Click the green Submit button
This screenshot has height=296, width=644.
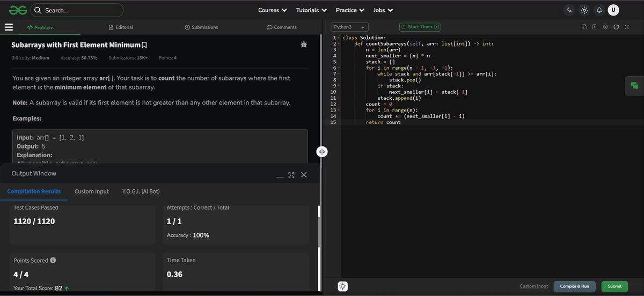(x=614, y=286)
